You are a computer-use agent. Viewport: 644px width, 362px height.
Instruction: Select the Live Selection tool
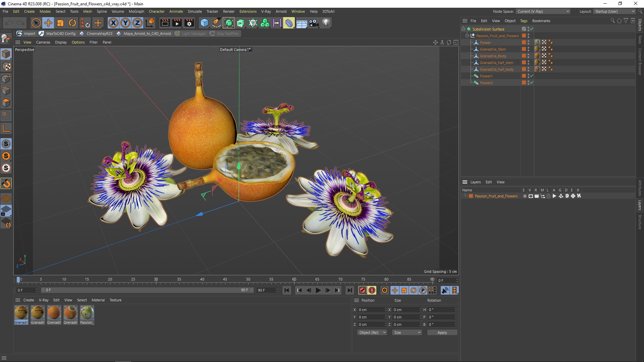(x=36, y=23)
